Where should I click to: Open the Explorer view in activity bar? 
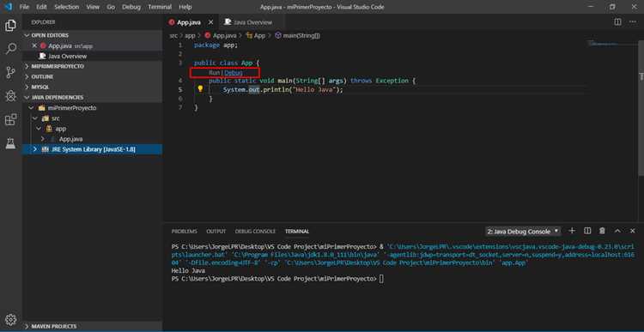click(x=10, y=26)
